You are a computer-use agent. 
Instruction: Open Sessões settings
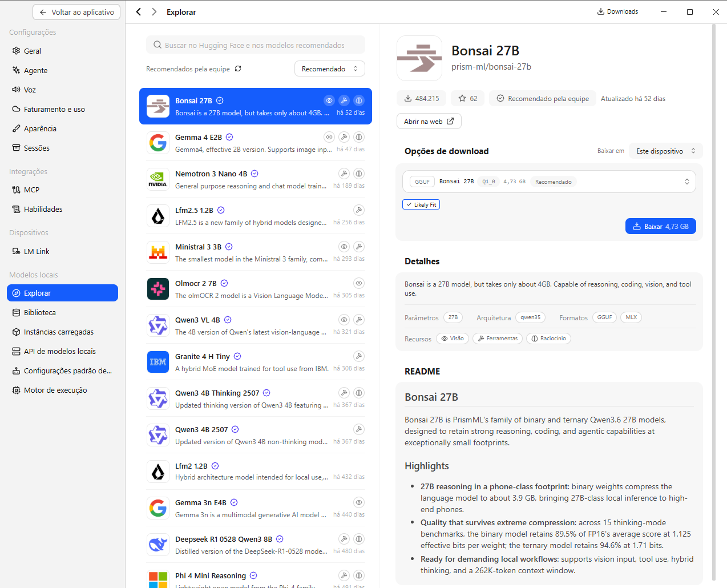[63, 148]
